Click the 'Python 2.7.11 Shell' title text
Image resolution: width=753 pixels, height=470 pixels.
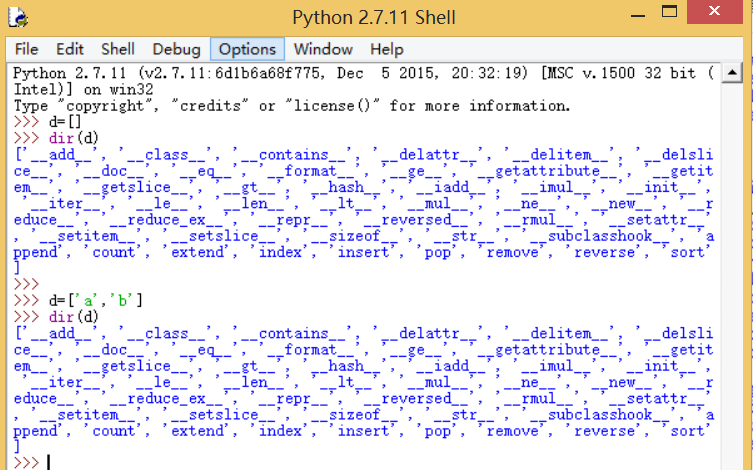pyautogui.click(x=374, y=18)
